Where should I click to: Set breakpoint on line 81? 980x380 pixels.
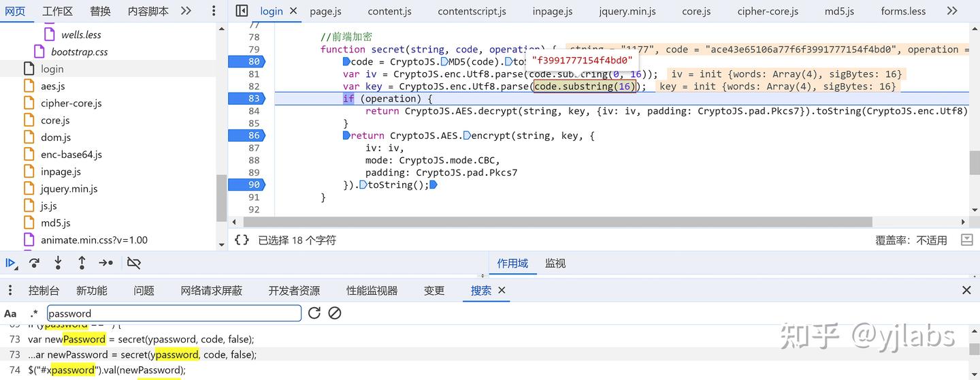point(253,74)
